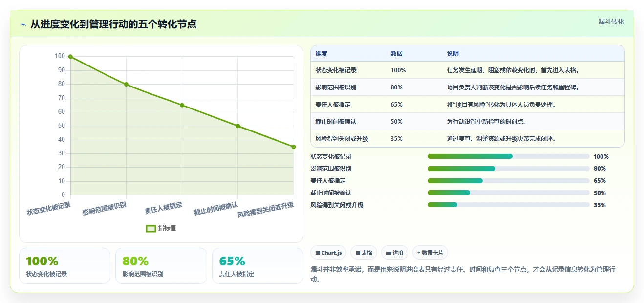This screenshot has width=644, height=303.
Task: Click the chart point at 影响范围被识别 80
Action: click(126, 85)
